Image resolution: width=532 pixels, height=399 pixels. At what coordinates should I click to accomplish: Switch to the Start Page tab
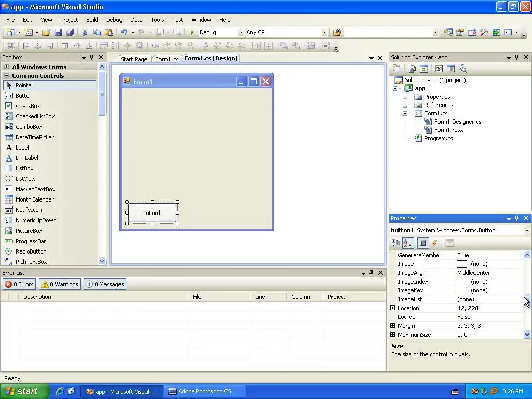point(134,59)
